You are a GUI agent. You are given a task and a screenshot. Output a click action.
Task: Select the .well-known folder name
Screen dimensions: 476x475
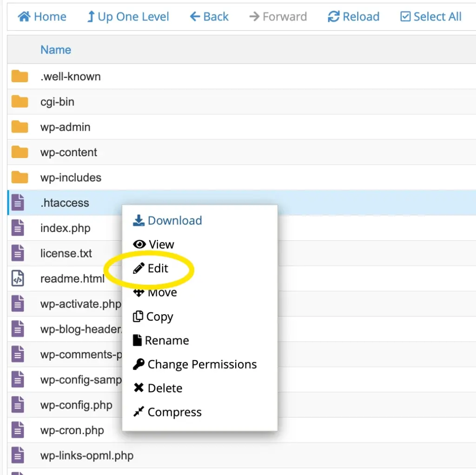pyautogui.click(x=71, y=77)
